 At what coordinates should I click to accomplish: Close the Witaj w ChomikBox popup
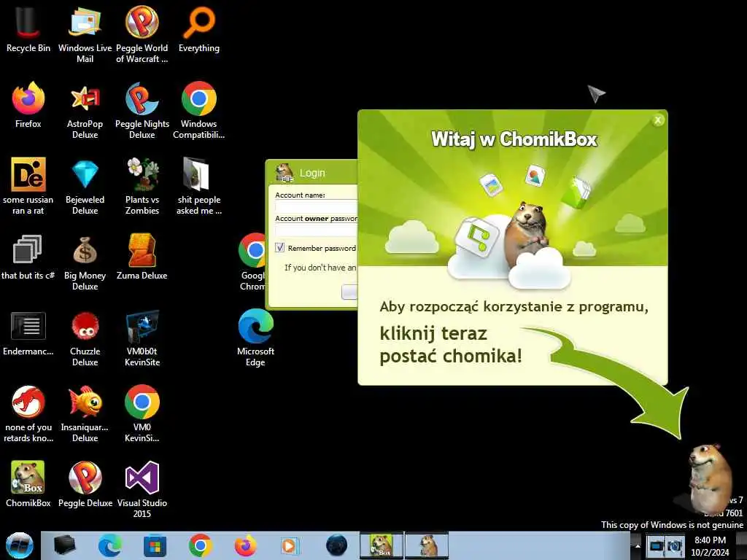[658, 120]
